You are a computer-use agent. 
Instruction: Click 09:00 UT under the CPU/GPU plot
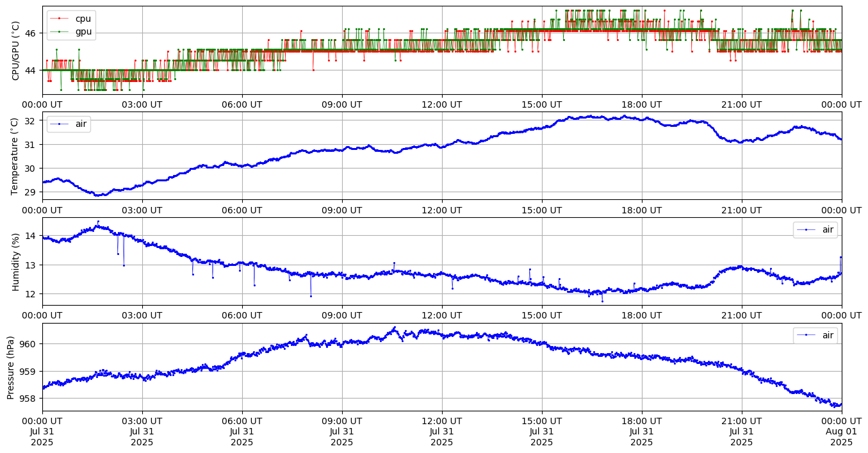pyautogui.click(x=342, y=104)
